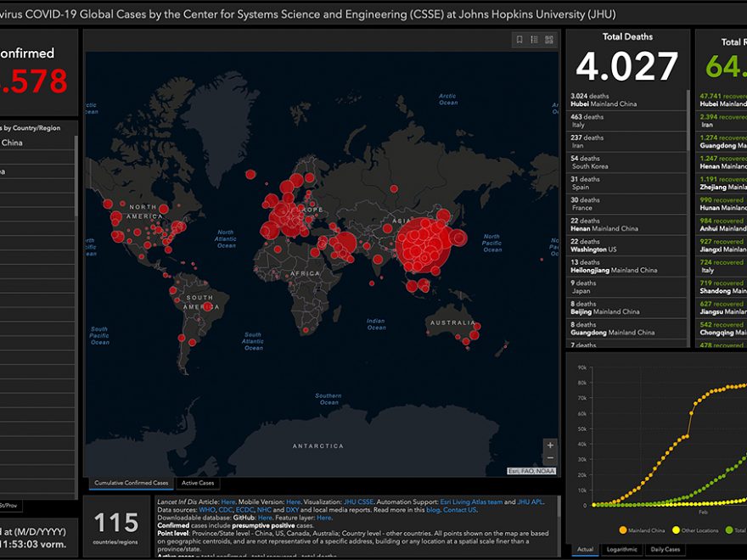
Task: Select the 1.191 recovered Zhejiang row
Action: [722, 183]
